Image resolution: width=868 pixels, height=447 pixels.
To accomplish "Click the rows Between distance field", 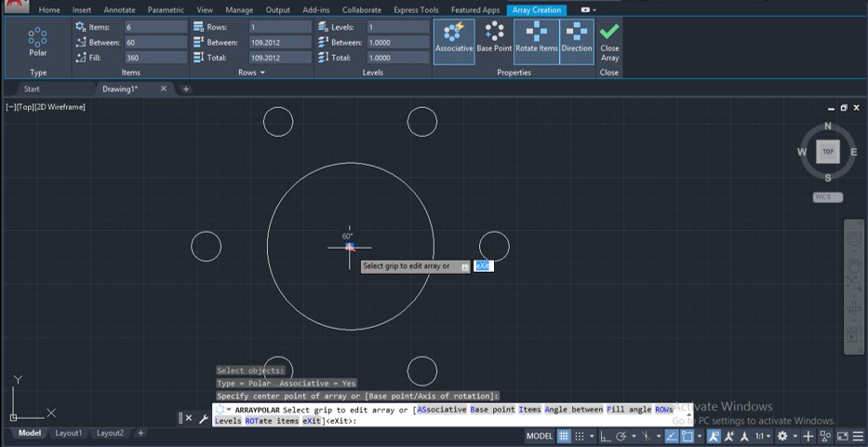I will tap(280, 42).
